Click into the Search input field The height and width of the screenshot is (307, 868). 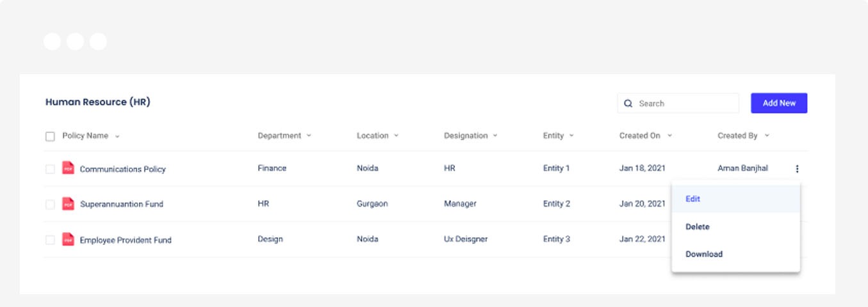coord(678,104)
